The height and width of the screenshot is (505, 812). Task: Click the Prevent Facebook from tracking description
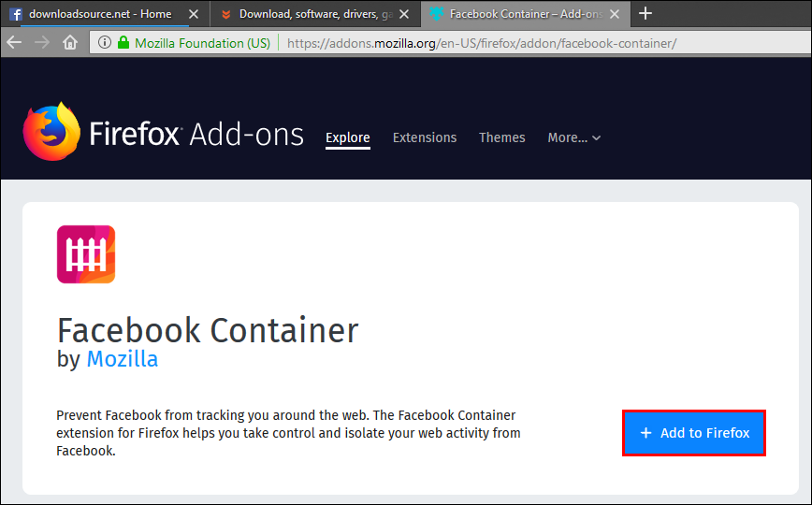click(x=288, y=433)
